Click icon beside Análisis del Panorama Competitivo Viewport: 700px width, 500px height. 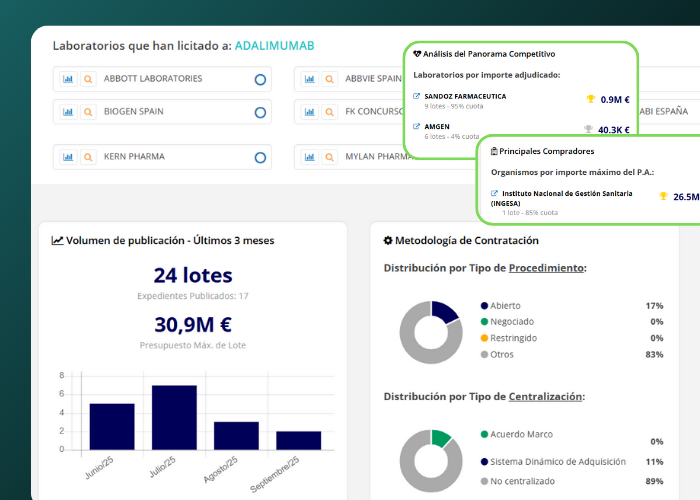point(417,54)
